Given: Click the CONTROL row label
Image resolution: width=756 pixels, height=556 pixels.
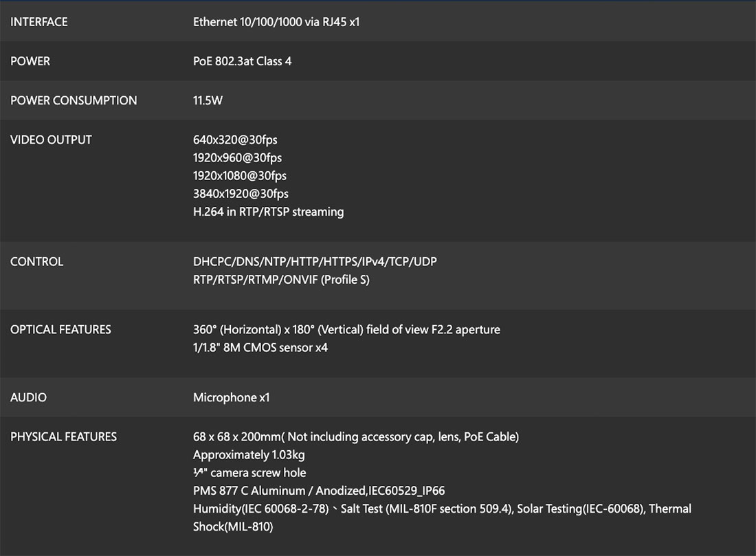Looking at the screenshot, I should coord(36,262).
